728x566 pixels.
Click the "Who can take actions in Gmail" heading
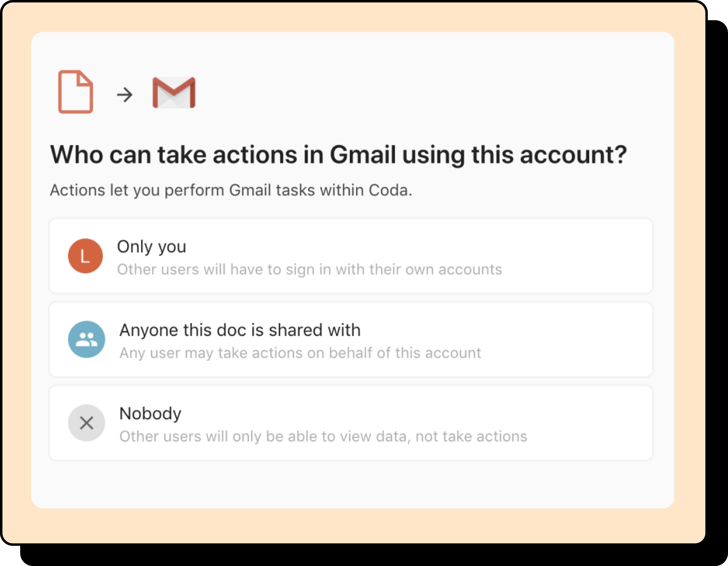coord(338,155)
